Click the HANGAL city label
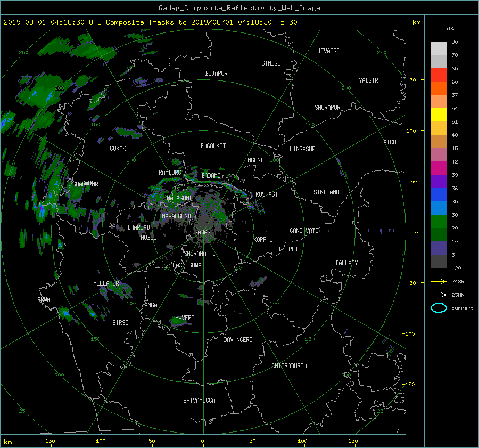Viewport: 479px width, 448px height. click(151, 305)
